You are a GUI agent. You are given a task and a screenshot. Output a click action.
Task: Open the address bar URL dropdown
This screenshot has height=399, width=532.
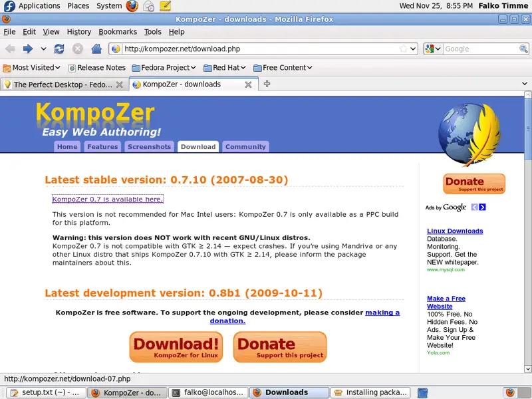413,49
